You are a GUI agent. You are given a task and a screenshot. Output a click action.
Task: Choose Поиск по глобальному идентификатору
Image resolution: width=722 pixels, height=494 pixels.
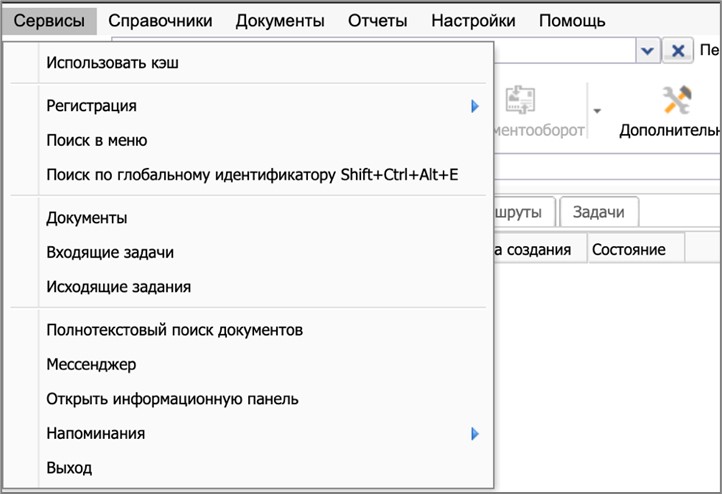[251, 176]
